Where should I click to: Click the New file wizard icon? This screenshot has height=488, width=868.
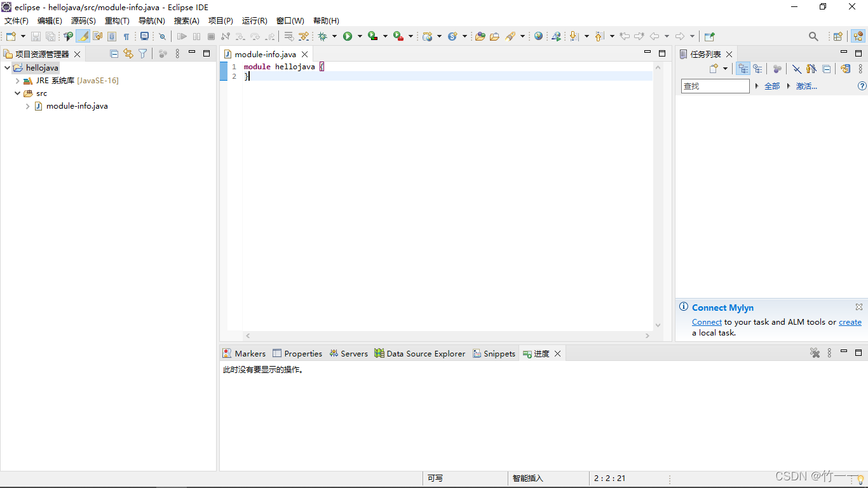11,36
